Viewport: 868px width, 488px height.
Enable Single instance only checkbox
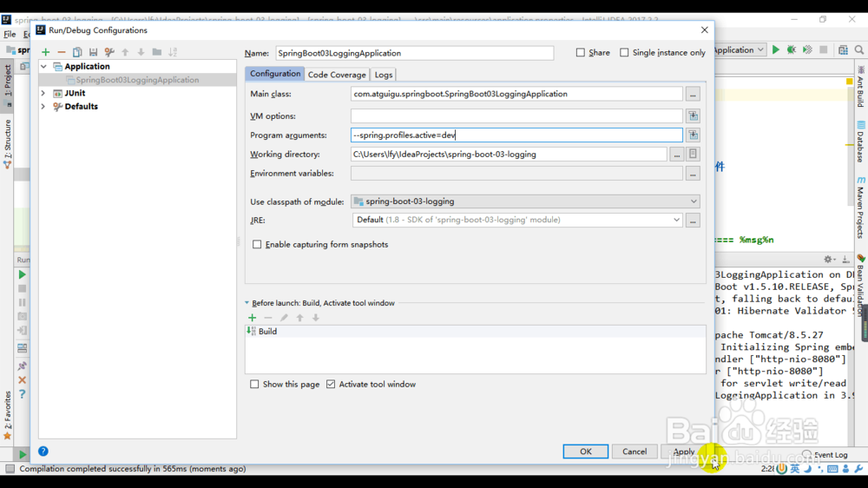click(x=624, y=53)
